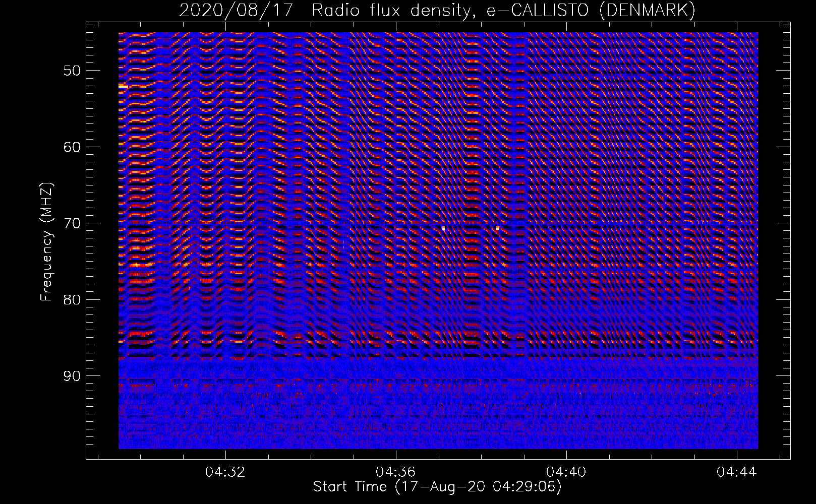Click the 90 MHz frequency tick label

(x=72, y=376)
